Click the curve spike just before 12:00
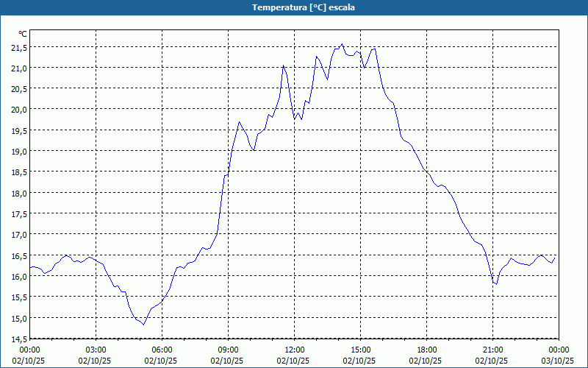Image resolution: width=588 pixels, height=368 pixels. (284, 66)
